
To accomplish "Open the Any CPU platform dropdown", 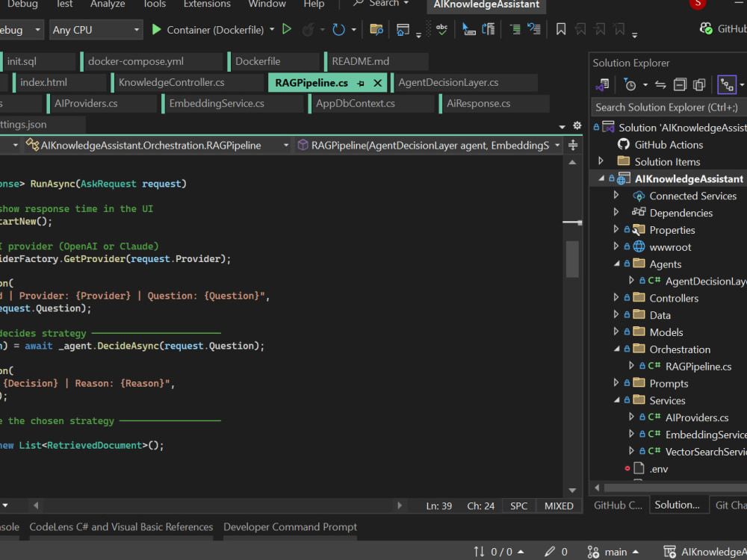I will point(96,30).
